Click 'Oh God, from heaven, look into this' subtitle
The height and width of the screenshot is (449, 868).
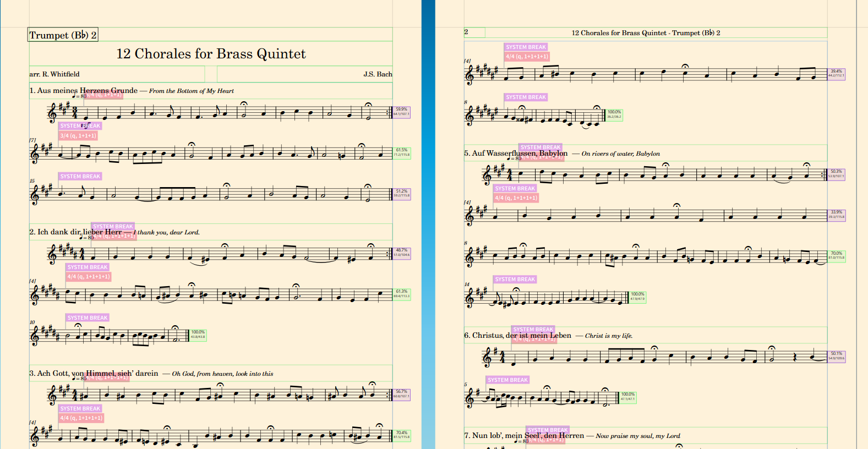(222, 374)
